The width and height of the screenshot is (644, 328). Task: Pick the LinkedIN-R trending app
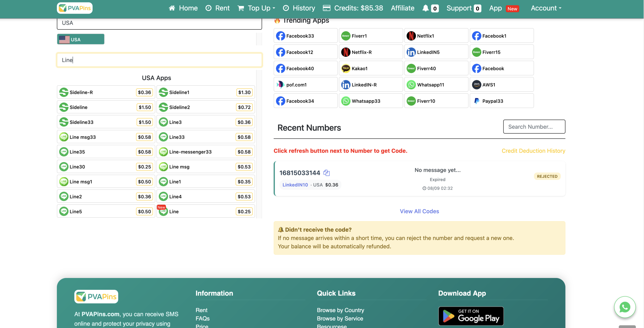coord(371,85)
